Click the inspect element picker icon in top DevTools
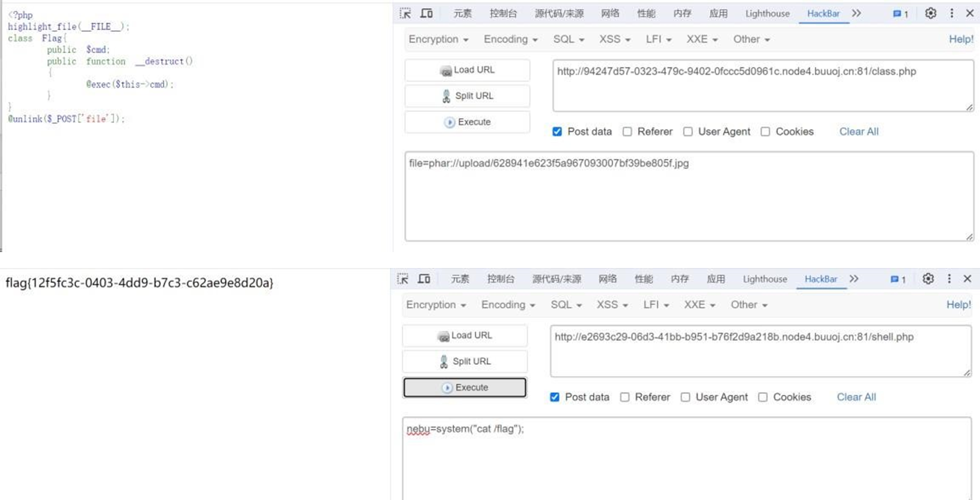Screen dimensions: 980x500 pyautogui.click(x=405, y=13)
